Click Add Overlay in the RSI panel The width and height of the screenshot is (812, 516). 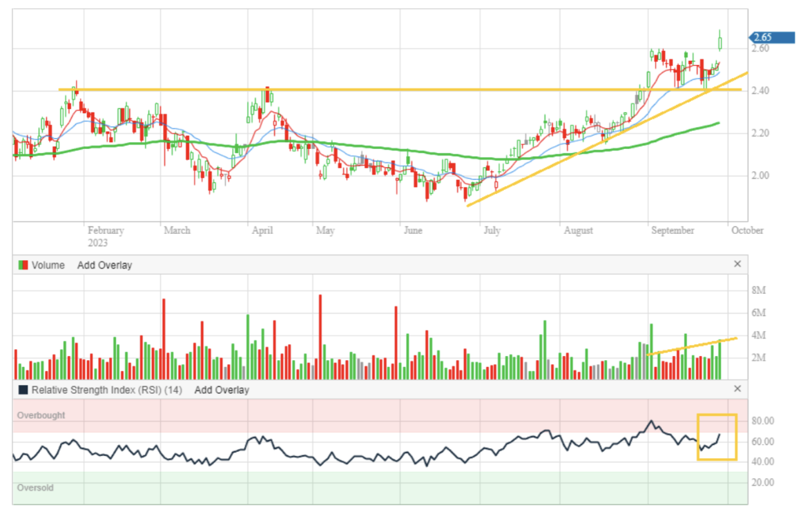[222, 390]
